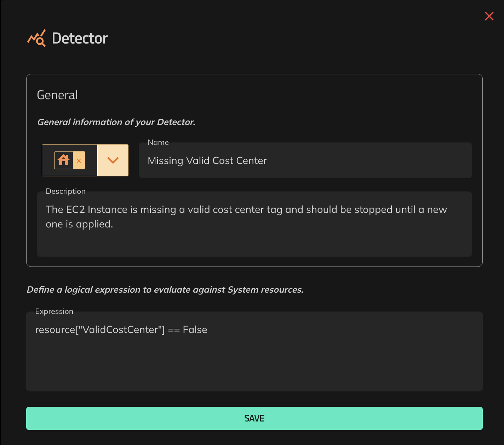Click the Name field label
Viewport: 504px width, 445px height.
pyautogui.click(x=158, y=142)
